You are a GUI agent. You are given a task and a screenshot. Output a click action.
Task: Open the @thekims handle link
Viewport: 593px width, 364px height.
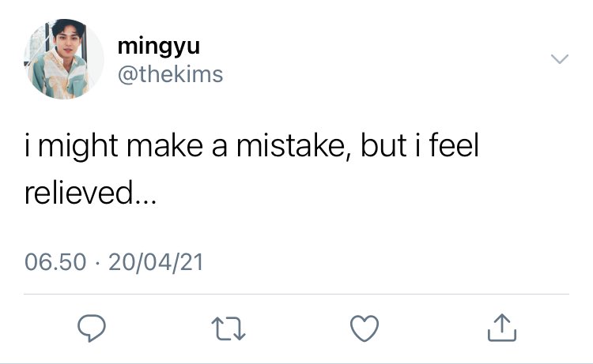[170, 74]
